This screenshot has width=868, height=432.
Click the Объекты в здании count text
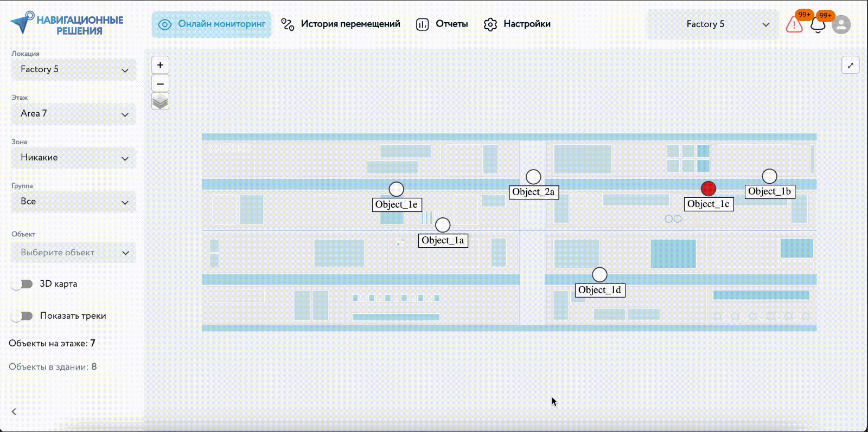(53, 367)
